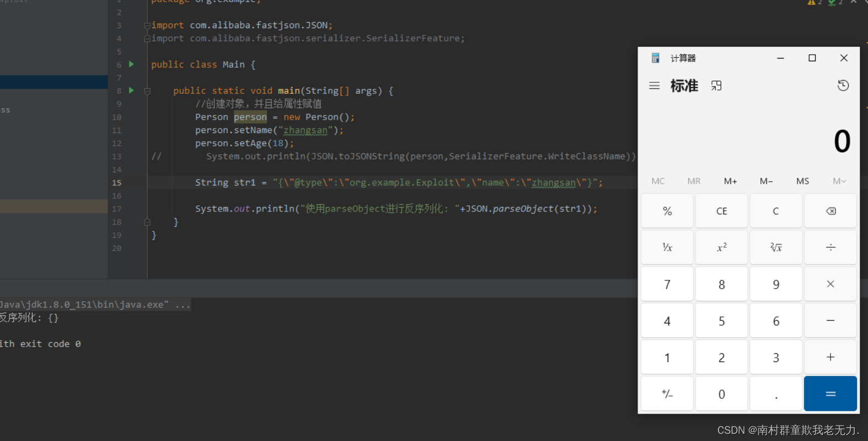Click the exit code 0 console line

click(x=40, y=344)
